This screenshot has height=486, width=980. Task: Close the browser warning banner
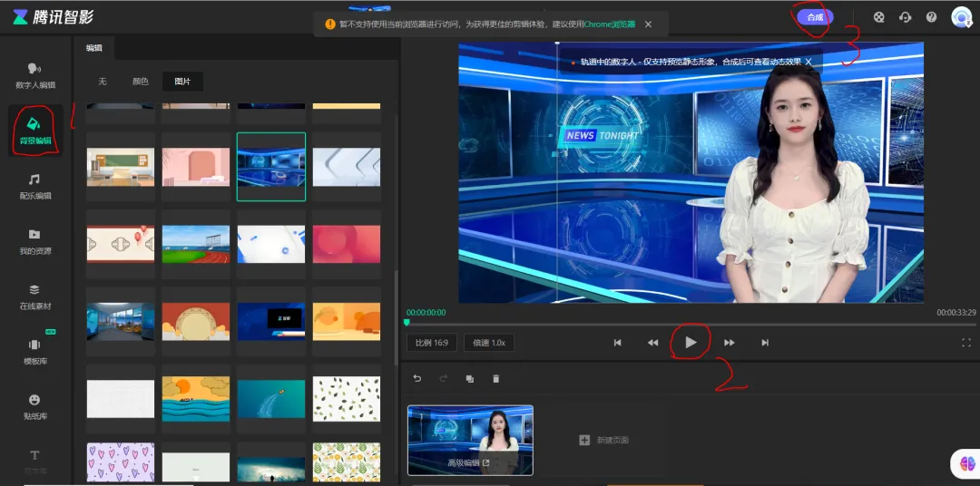[x=648, y=24]
